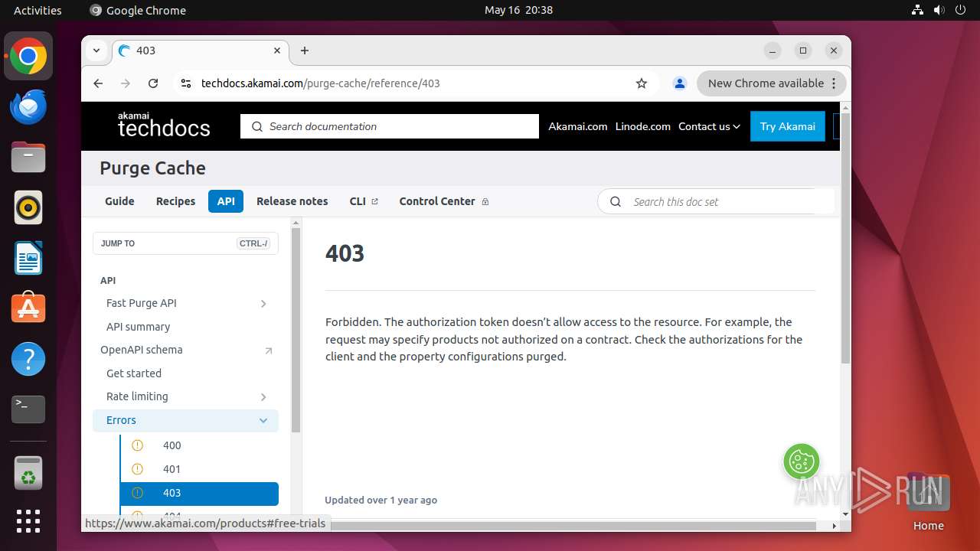Open OpenAPI schema sidebar link
Image resolution: width=980 pixels, height=551 pixels.
(x=142, y=350)
